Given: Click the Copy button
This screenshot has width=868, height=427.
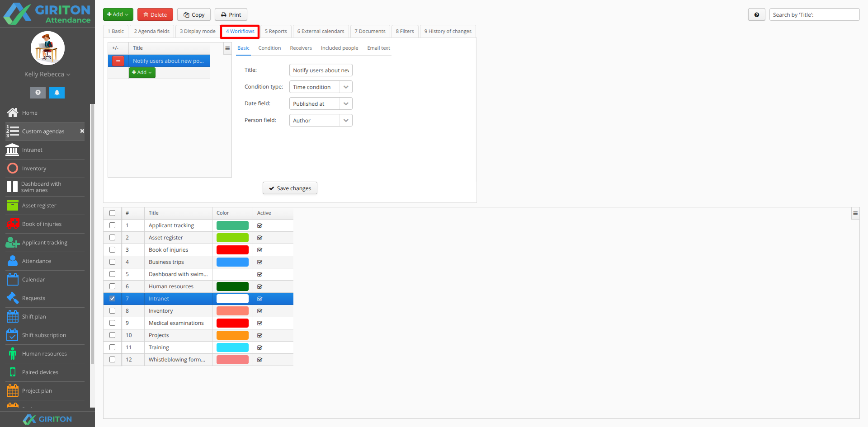Looking at the screenshot, I should (x=194, y=14).
